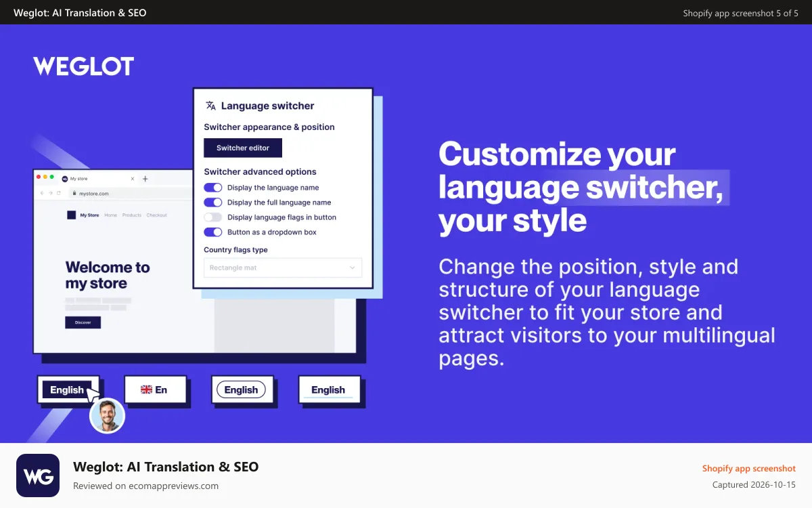Turn off Display the full language name
Viewport: 812px width, 508px height.
213,203
